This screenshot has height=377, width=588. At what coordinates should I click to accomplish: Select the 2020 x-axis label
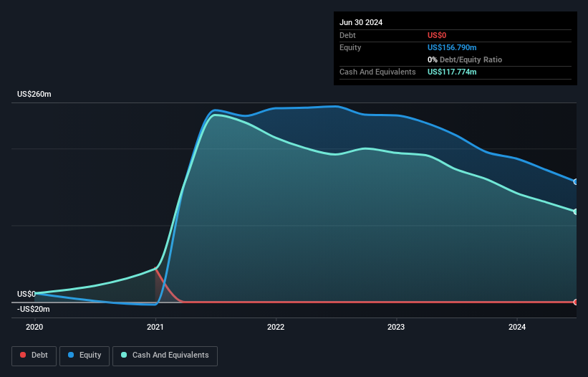pos(34,327)
